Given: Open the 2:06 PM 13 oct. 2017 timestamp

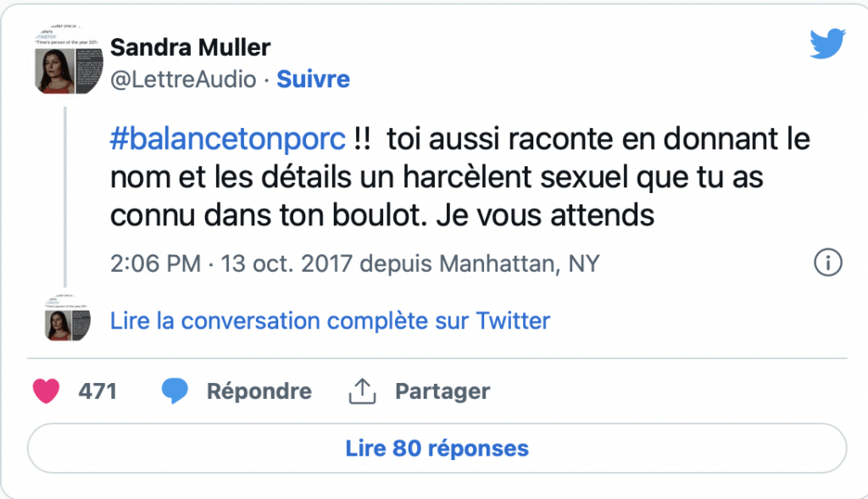Looking at the screenshot, I should click(231, 263).
